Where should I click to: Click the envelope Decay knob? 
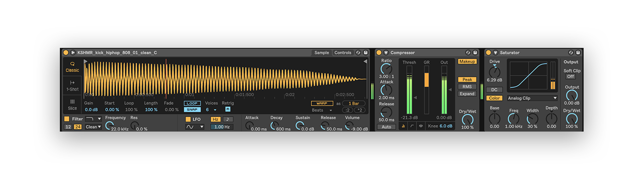tap(274, 126)
